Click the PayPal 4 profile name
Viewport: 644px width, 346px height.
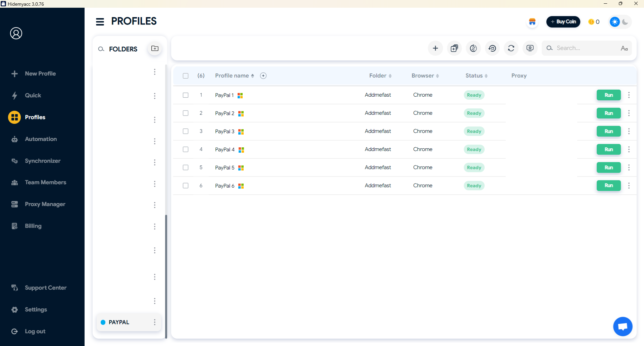tap(225, 150)
